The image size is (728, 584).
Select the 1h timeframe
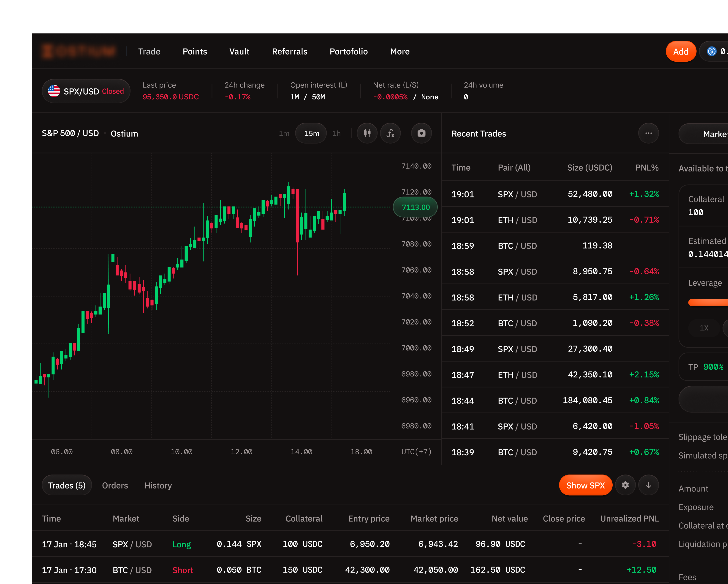pos(336,134)
